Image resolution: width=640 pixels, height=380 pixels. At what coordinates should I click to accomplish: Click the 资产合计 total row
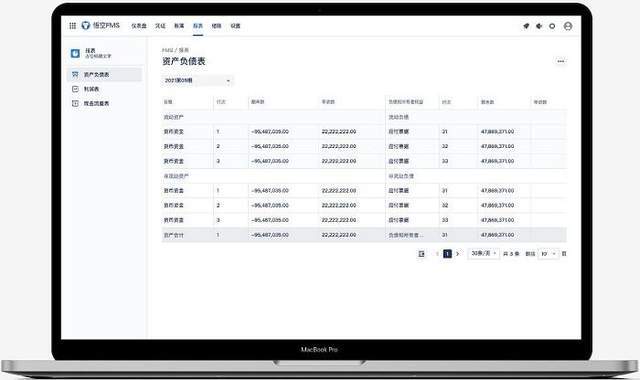[364, 235]
